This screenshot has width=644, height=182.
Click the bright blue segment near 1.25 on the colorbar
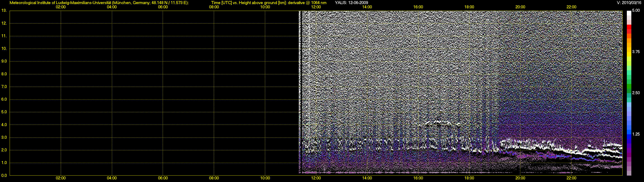coord(629,132)
